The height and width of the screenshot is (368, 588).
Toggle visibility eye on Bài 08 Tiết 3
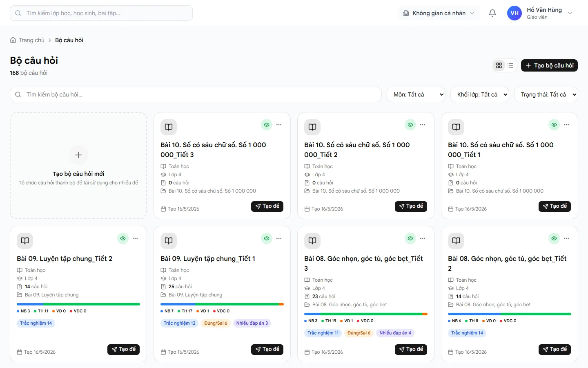[x=410, y=238]
